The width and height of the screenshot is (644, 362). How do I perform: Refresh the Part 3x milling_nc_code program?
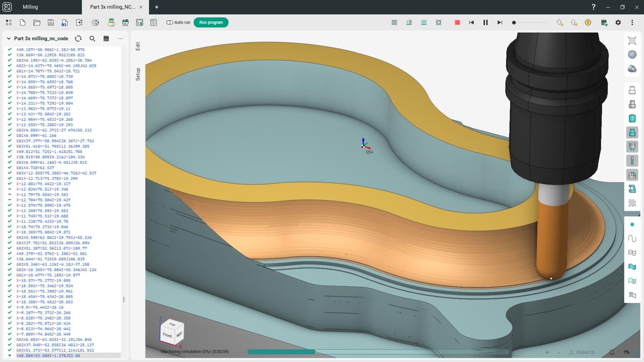[x=78, y=39]
